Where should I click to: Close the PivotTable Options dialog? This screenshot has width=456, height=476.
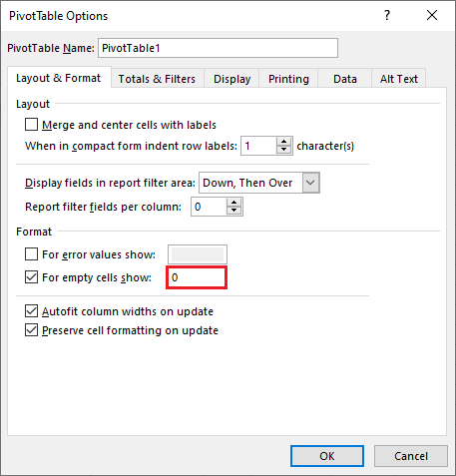(x=432, y=15)
